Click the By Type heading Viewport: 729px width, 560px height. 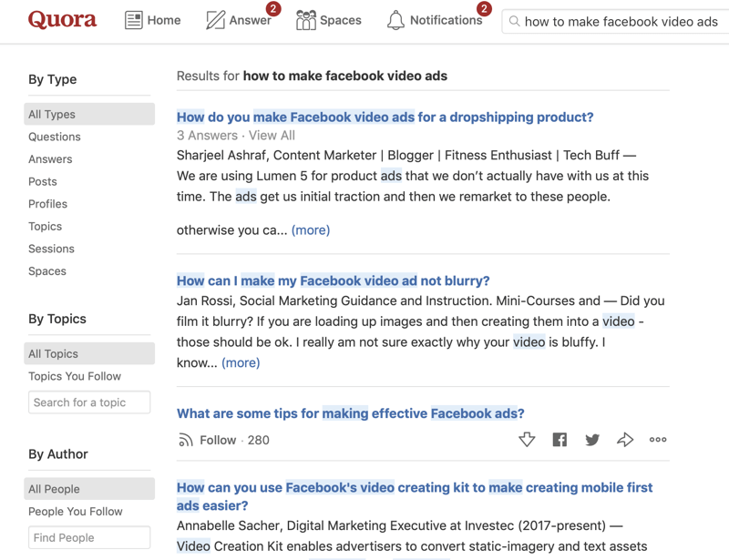click(53, 79)
